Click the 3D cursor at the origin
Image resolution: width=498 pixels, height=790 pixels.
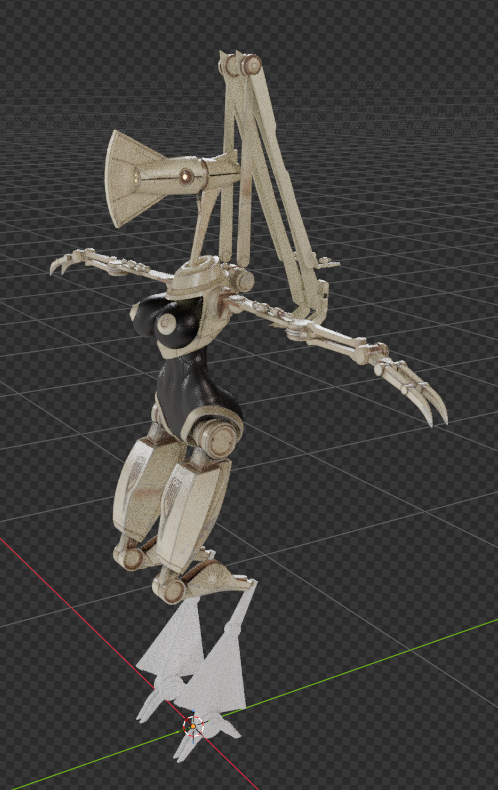point(193,727)
